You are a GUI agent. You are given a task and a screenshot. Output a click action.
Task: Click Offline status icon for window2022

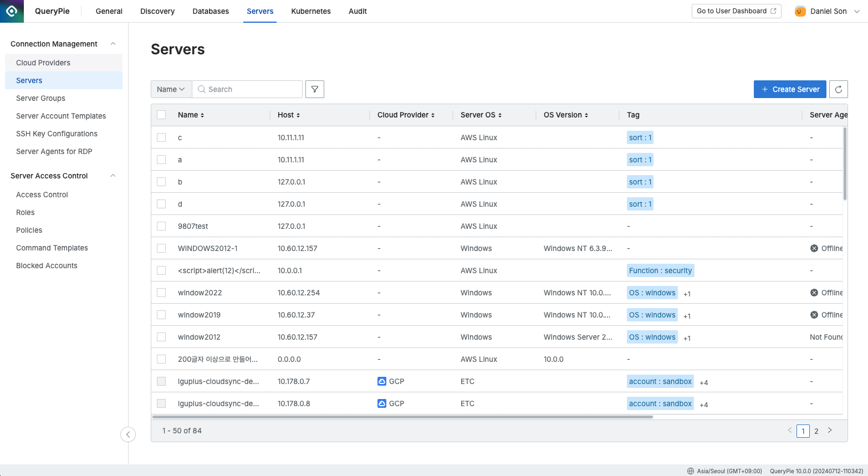coord(814,293)
